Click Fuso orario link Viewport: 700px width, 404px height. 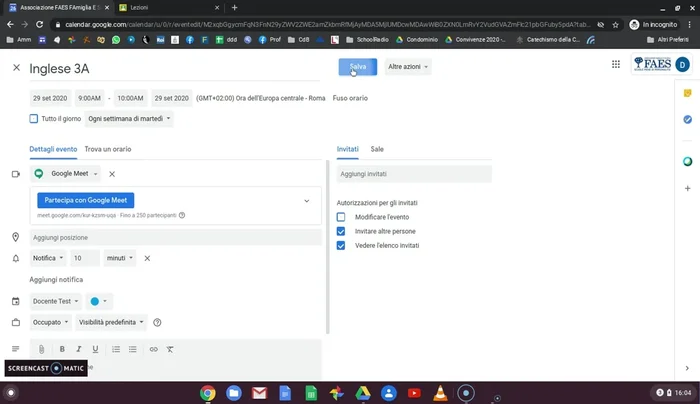pos(350,98)
